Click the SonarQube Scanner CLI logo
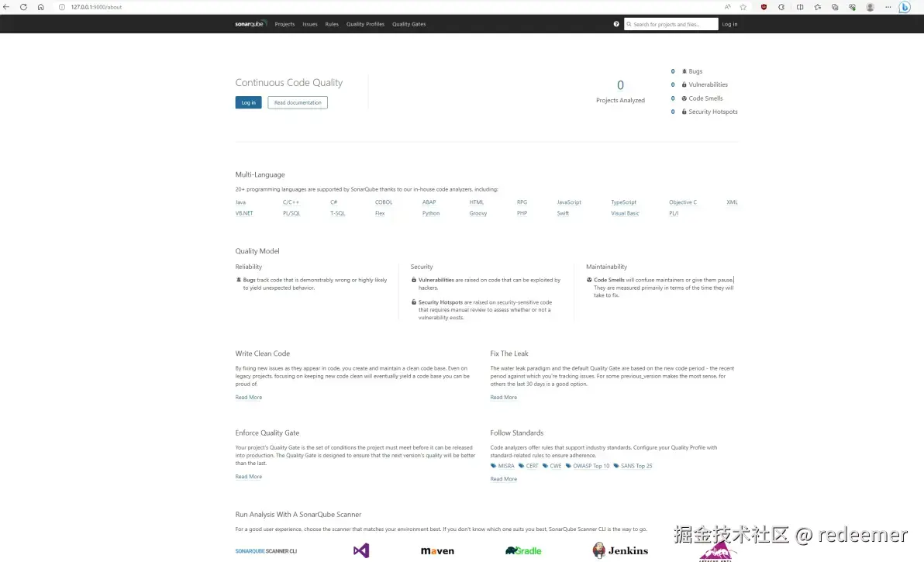Screen dimensions: 924x562 pos(266,551)
